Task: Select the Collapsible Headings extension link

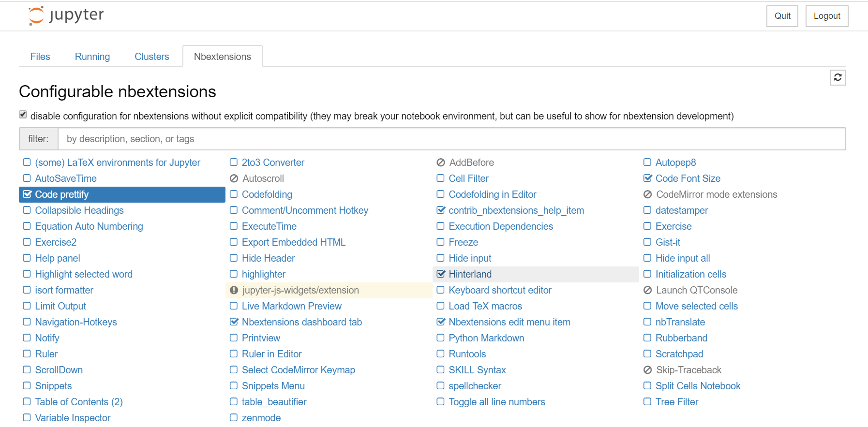Action: pos(79,210)
